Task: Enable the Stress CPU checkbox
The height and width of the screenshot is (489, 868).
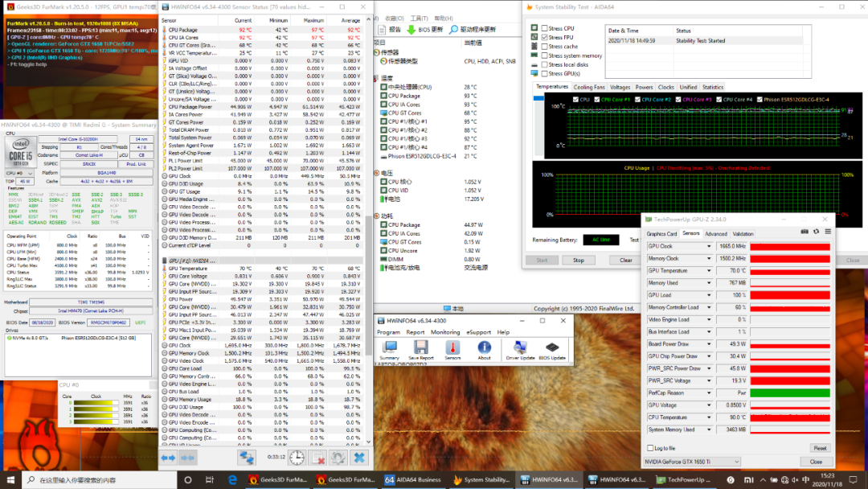Action: 545,28
